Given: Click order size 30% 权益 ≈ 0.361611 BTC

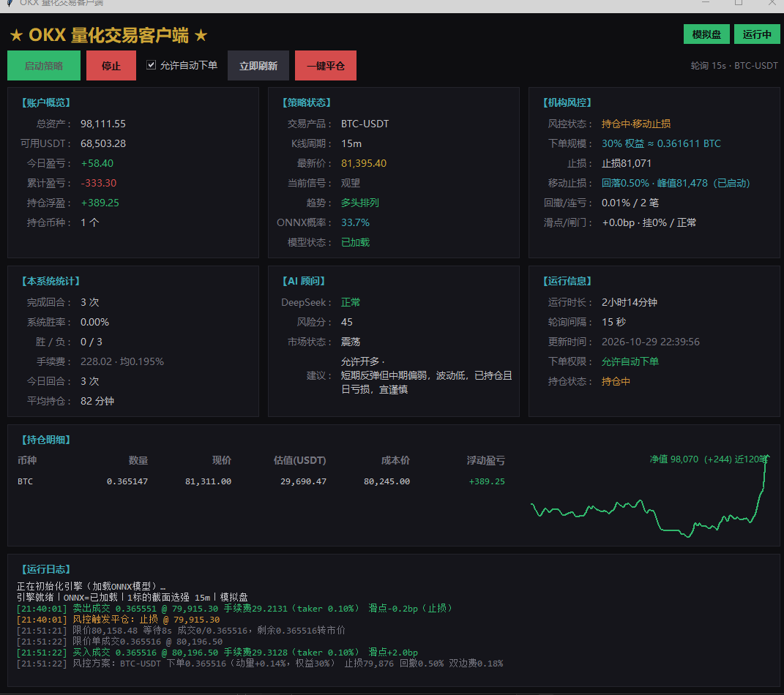Looking at the screenshot, I should pos(661,143).
